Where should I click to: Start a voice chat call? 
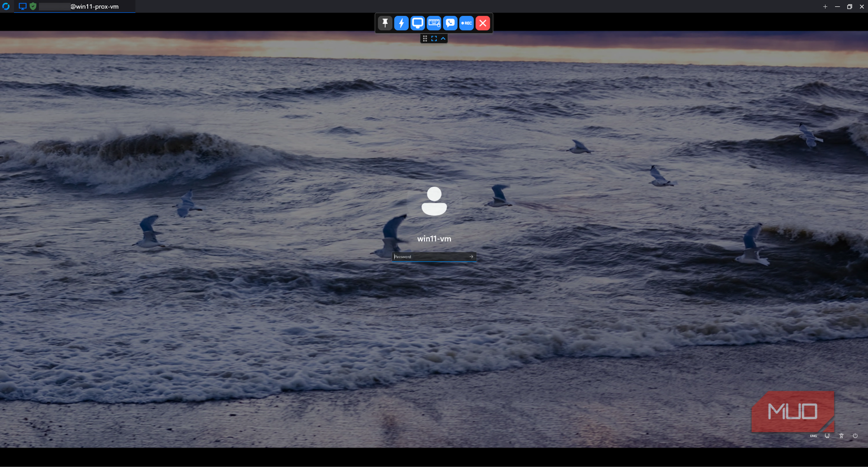pyautogui.click(x=450, y=23)
